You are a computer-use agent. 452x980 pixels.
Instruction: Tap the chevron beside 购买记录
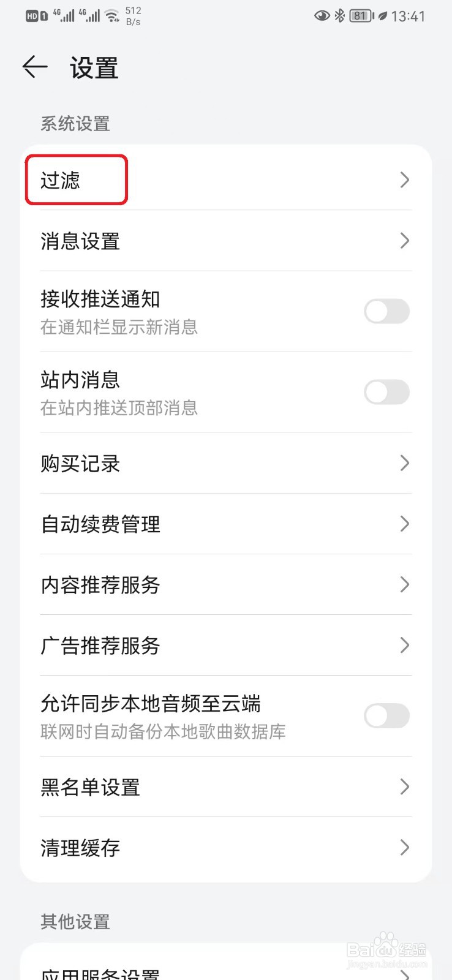[x=404, y=463]
